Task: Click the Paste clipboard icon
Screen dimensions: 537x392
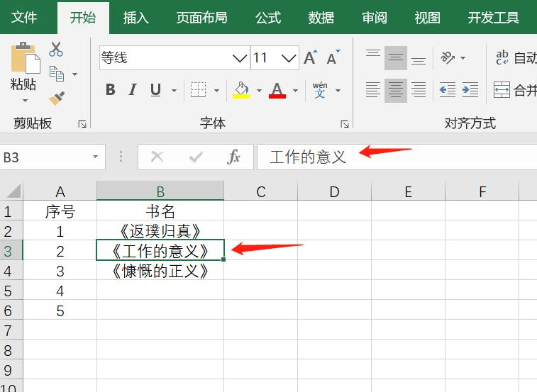Action: (26, 57)
